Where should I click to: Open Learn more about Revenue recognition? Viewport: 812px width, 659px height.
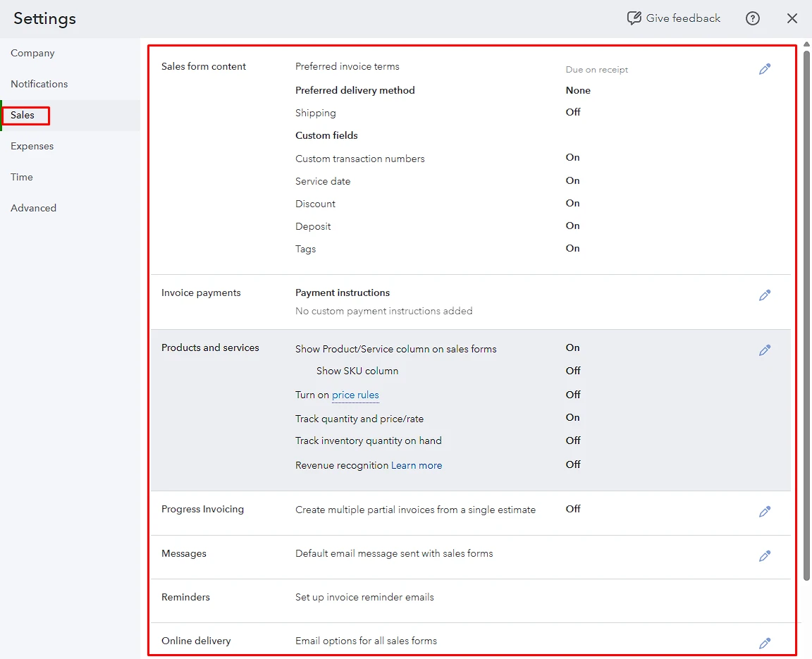(417, 465)
